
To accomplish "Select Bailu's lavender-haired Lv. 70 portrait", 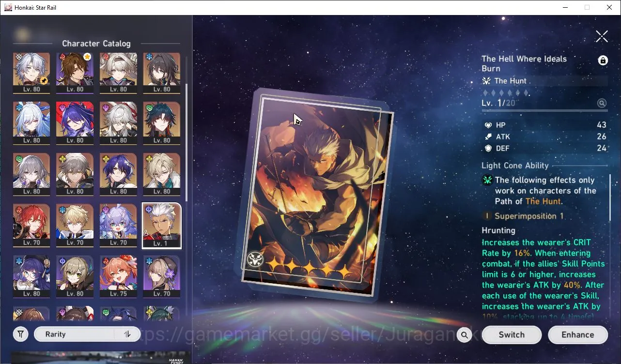I will 118,225.
